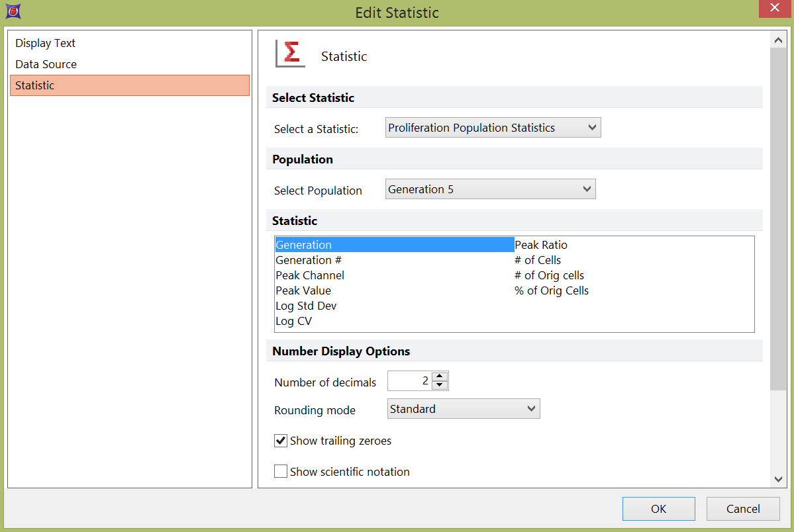Click the app icon in title bar

click(x=13, y=11)
